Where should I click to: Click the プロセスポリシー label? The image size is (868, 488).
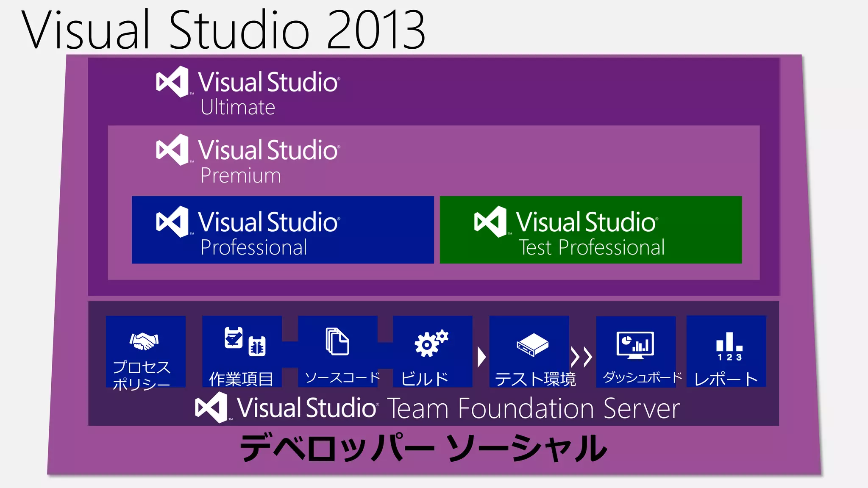(142, 375)
